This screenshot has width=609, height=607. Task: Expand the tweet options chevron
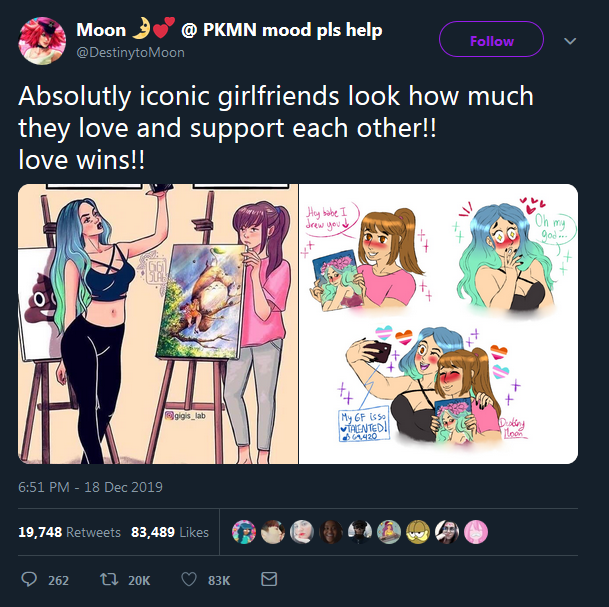point(570,41)
